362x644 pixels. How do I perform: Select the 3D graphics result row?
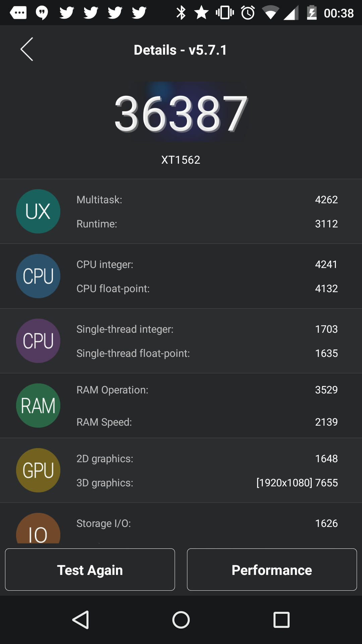tap(207, 483)
